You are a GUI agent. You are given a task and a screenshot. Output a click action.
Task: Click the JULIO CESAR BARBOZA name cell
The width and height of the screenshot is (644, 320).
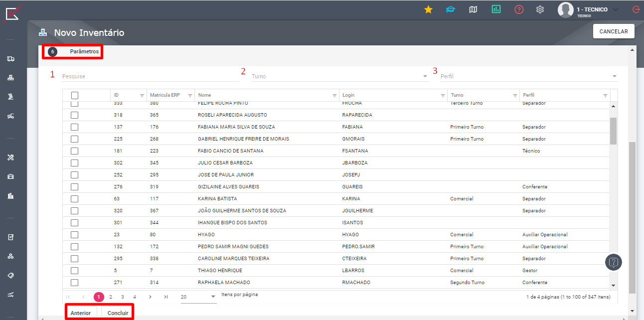point(225,163)
